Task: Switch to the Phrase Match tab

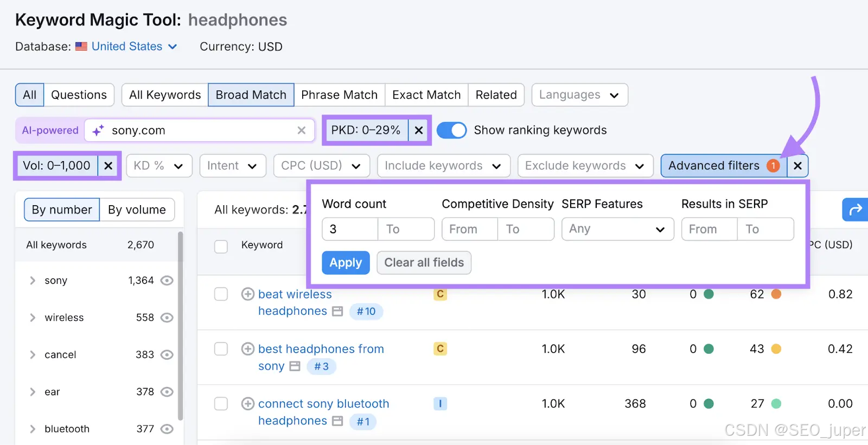Action: (339, 95)
